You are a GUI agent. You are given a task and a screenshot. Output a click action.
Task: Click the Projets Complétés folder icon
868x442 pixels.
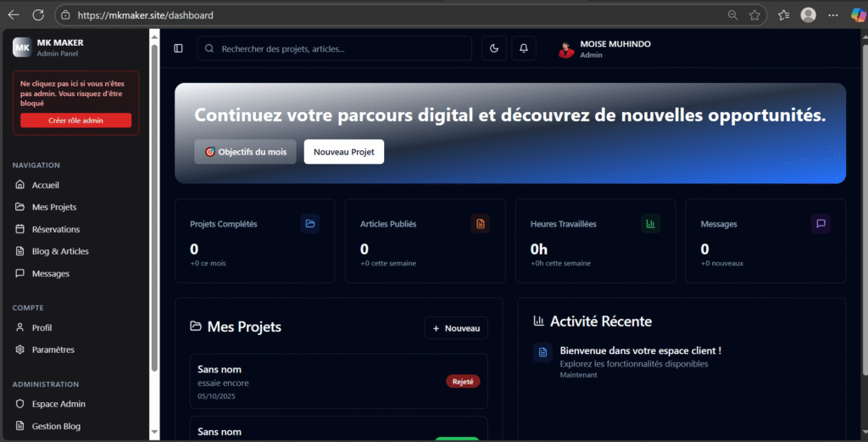tap(310, 224)
